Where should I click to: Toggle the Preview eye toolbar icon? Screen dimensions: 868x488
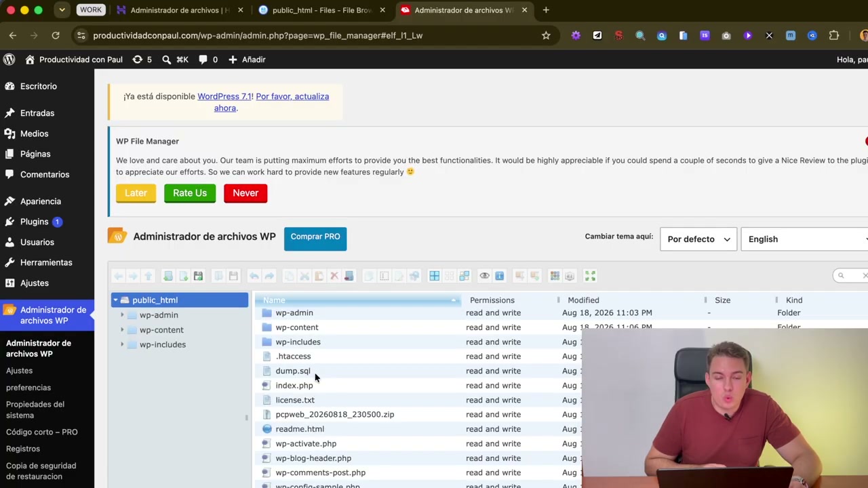point(485,276)
